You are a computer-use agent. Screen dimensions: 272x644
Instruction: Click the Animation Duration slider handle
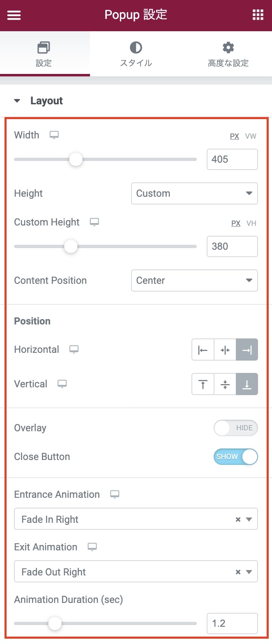[x=55, y=623]
